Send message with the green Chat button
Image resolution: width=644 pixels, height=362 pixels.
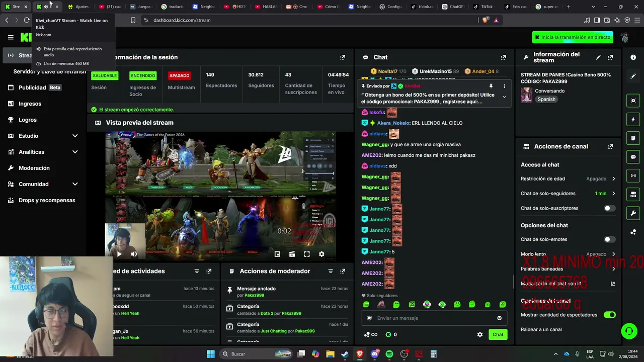[498, 334]
